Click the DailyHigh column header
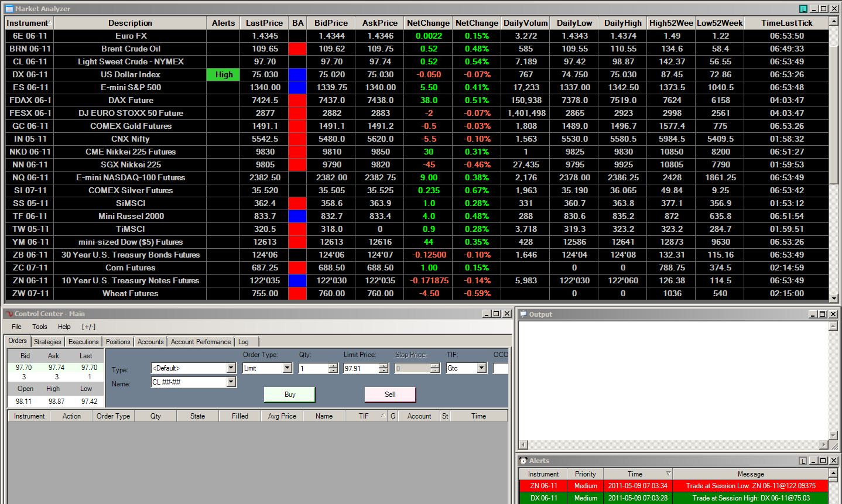Screen dimensions: 842x504 tap(623, 23)
